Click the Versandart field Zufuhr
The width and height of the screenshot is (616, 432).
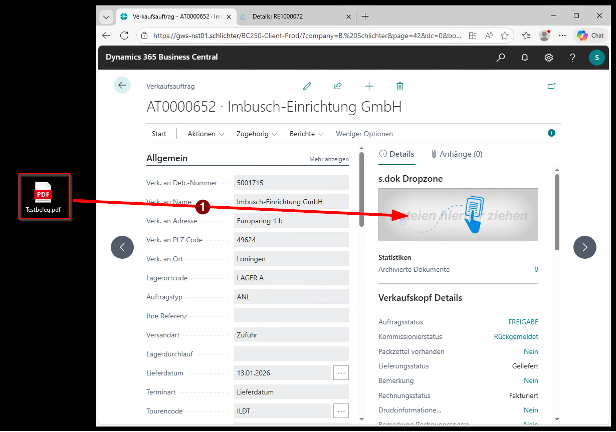[x=291, y=335]
